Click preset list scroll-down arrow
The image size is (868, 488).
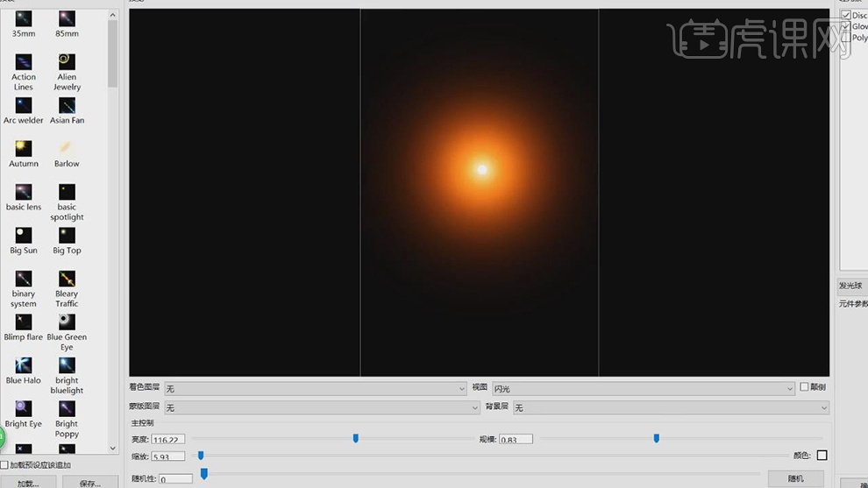pyautogui.click(x=113, y=449)
